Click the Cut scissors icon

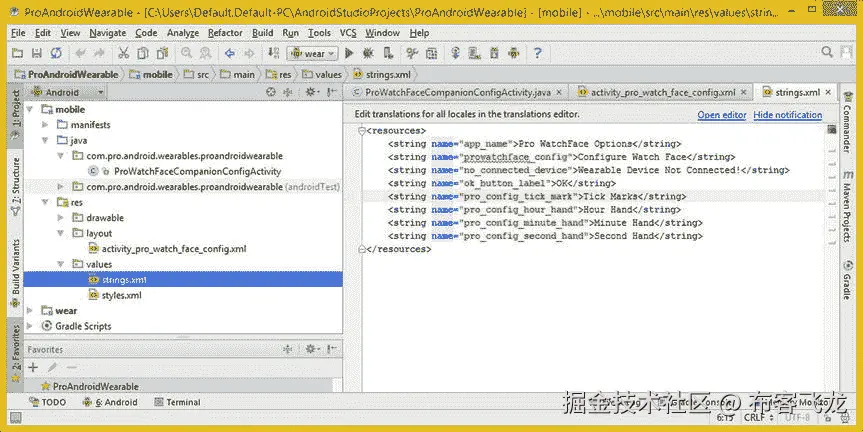click(124, 53)
